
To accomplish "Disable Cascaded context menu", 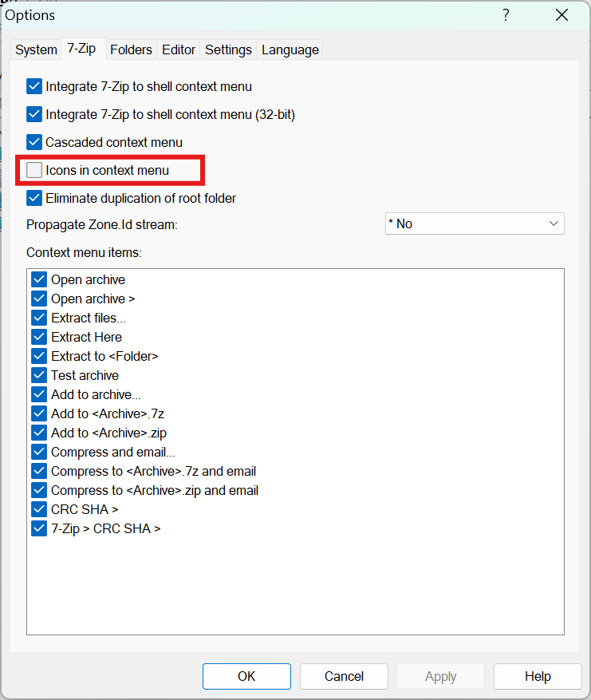I will click(x=34, y=142).
